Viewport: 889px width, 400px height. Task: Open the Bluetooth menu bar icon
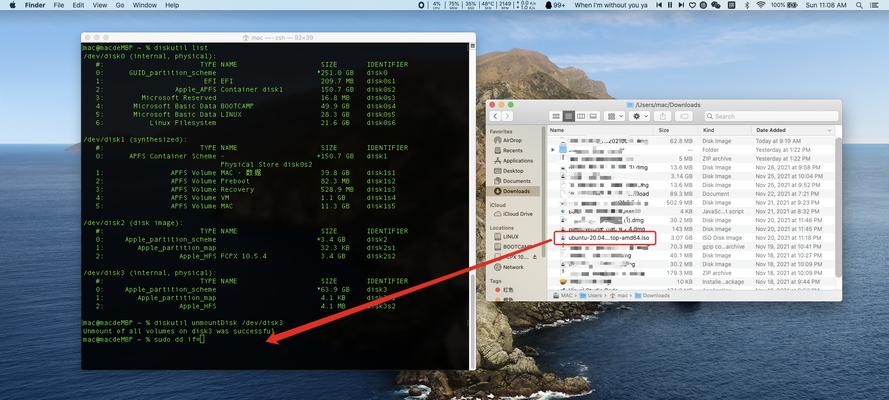point(747,5)
